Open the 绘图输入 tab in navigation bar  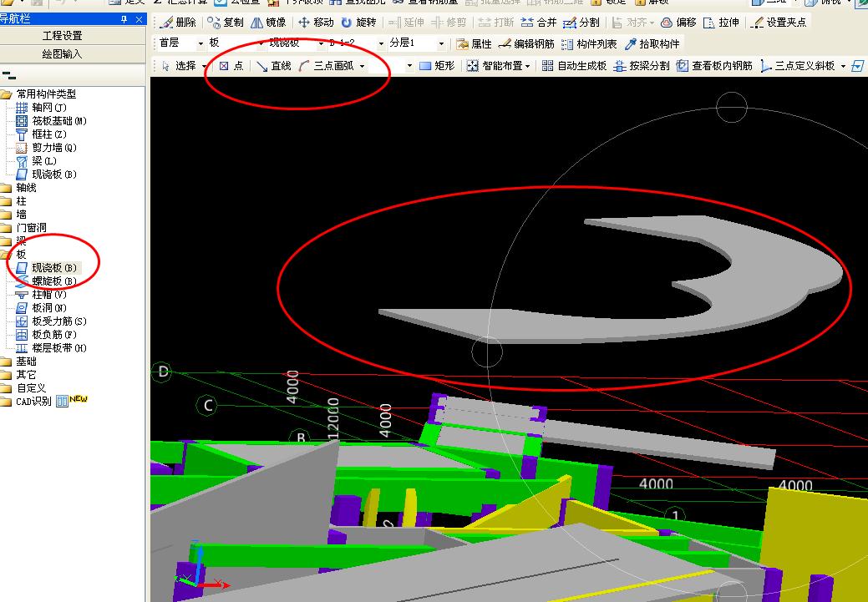(62, 54)
